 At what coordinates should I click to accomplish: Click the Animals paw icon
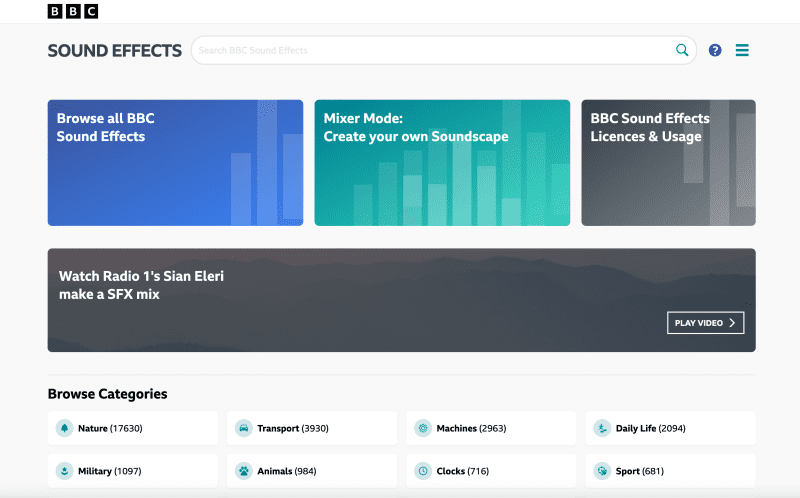pyautogui.click(x=244, y=471)
